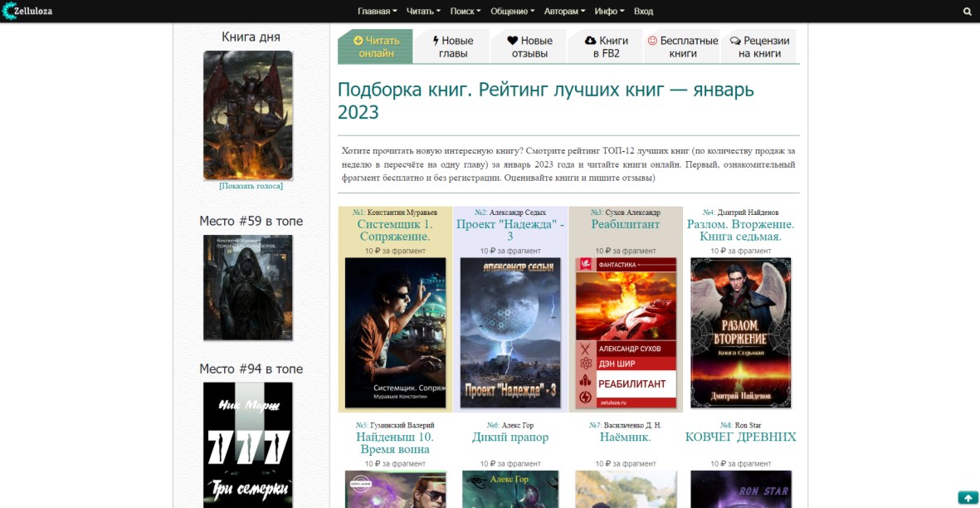Click the Zelluloza logo icon
This screenshot has height=508, width=980.
[8, 11]
